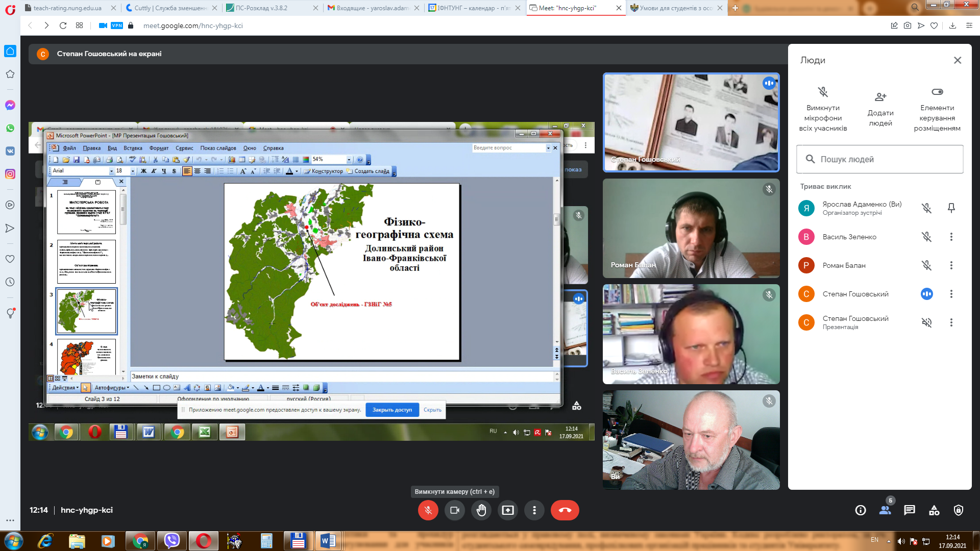Insert chart icon in PowerPoint toolbar
Image resolution: width=980 pixels, height=551 pixels.
coord(231,160)
